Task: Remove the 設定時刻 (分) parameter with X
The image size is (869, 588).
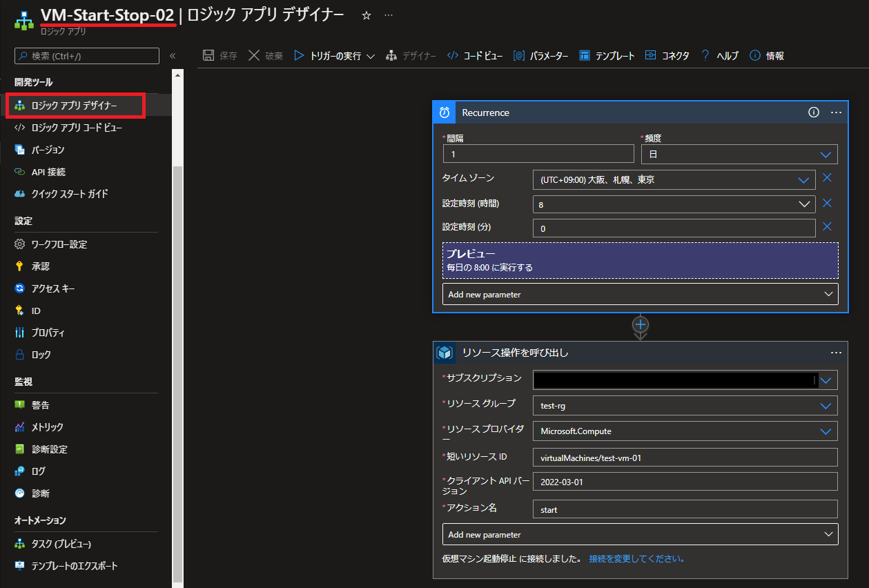Action: 827,226
